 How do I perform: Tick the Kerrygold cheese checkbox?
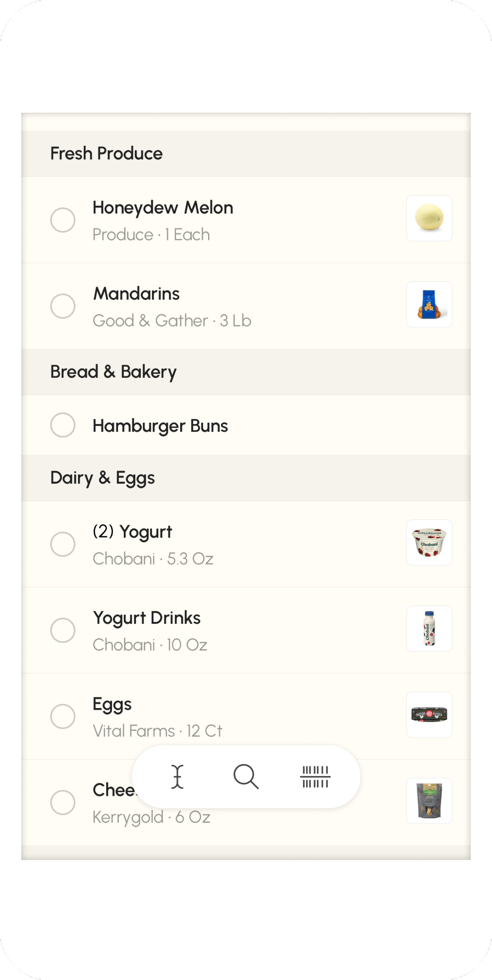(63, 803)
